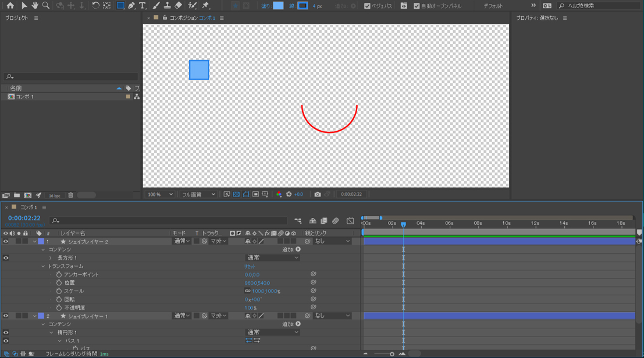
Task: Take a snapshot with the camera icon
Action: pos(318,195)
